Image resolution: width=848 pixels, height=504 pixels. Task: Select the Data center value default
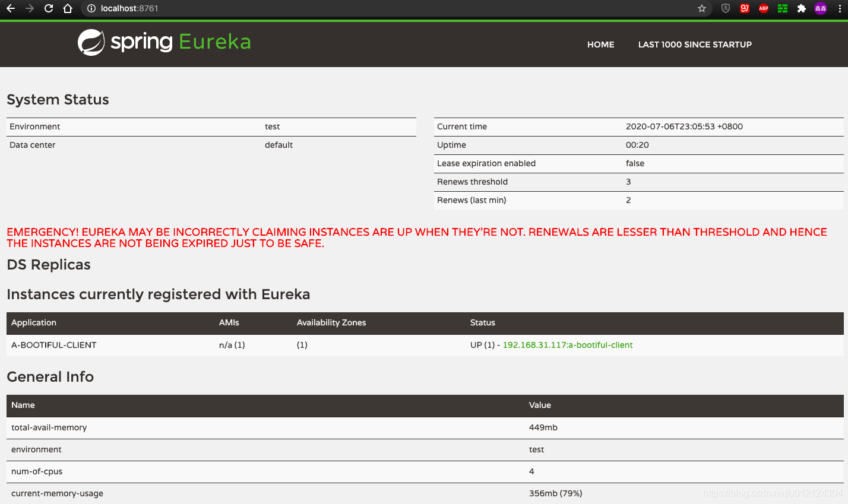[x=279, y=145]
